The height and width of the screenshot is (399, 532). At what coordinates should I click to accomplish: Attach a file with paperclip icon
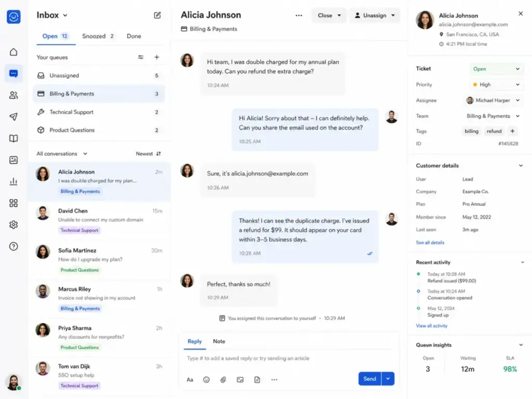click(223, 380)
